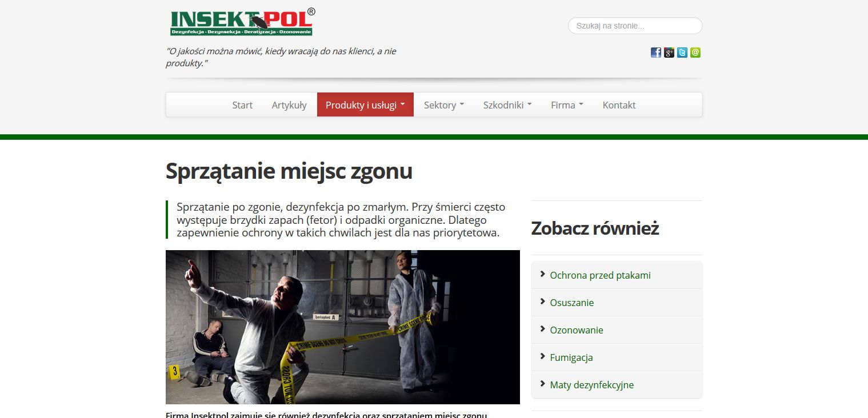The height and width of the screenshot is (418, 868).
Task: Expand the Sektory dropdown menu
Action: point(443,105)
